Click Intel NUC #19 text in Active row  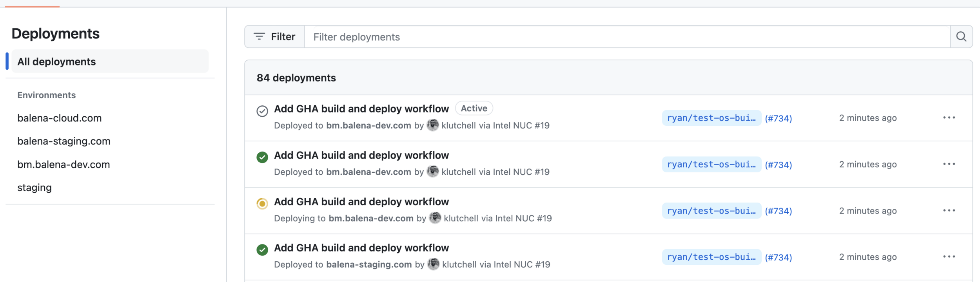521,126
